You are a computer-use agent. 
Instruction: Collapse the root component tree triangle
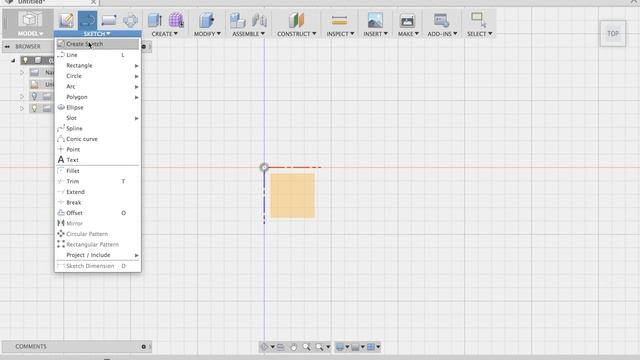[x=13, y=60]
